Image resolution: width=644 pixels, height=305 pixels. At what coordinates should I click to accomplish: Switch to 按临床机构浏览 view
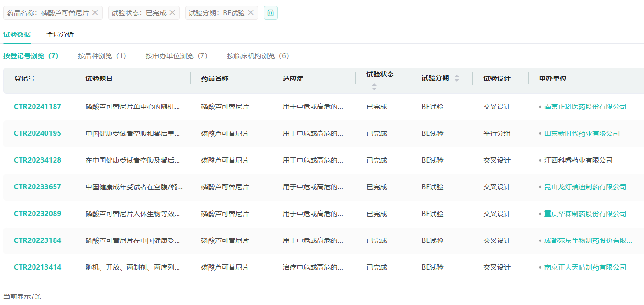pos(258,56)
